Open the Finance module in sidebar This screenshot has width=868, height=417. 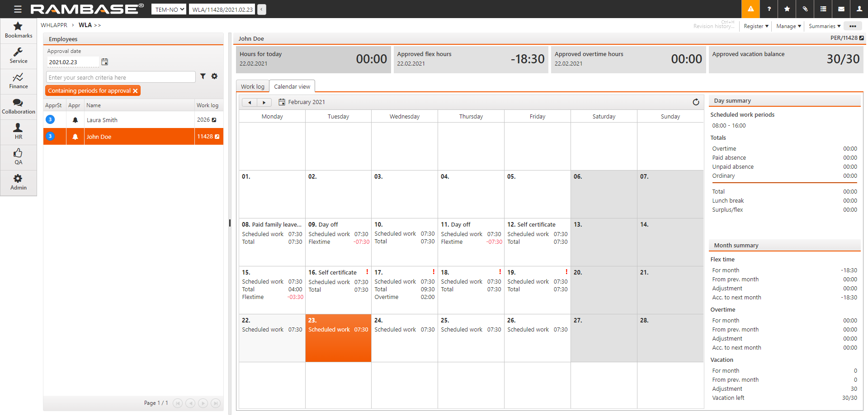19,81
